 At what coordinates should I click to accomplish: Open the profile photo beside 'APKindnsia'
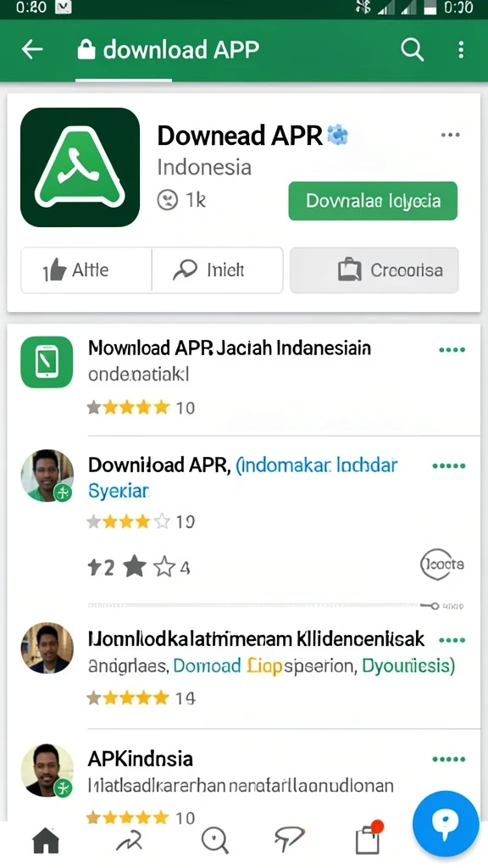tap(47, 770)
